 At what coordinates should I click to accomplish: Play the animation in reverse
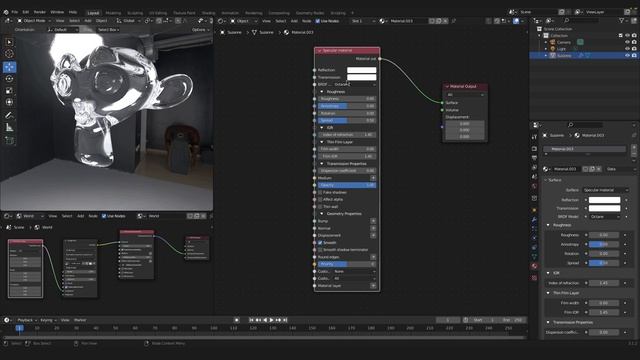(265, 320)
